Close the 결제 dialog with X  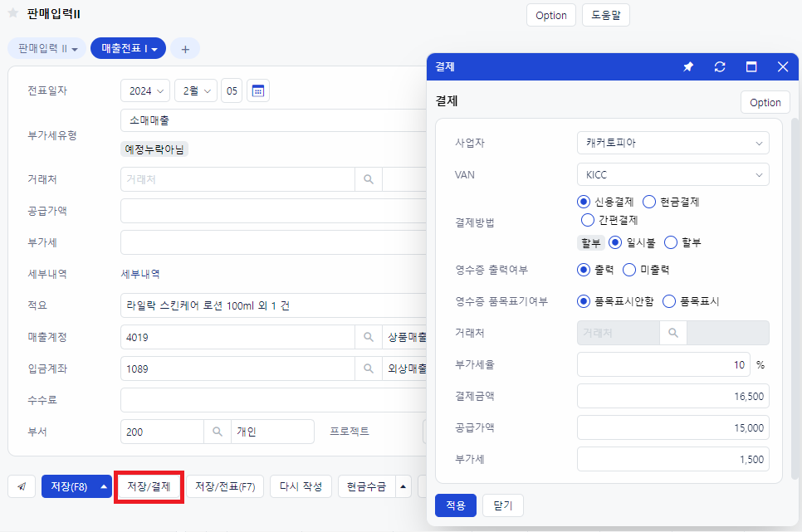point(783,66)
